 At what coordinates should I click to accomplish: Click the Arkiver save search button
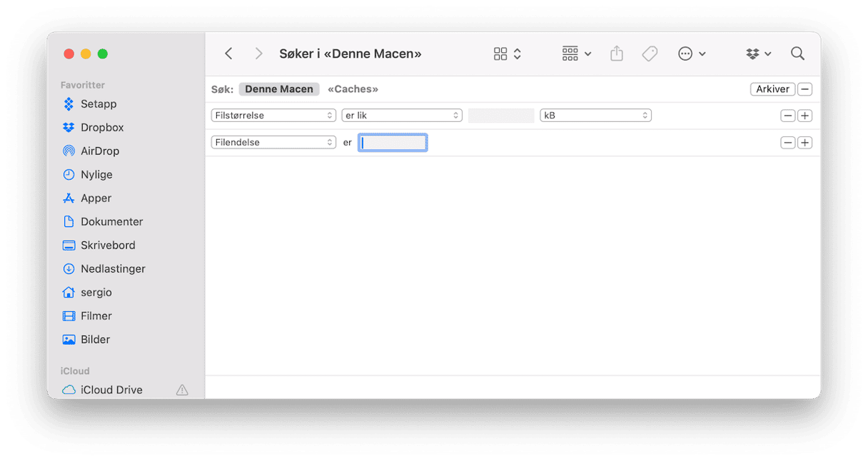coord(772,89)
